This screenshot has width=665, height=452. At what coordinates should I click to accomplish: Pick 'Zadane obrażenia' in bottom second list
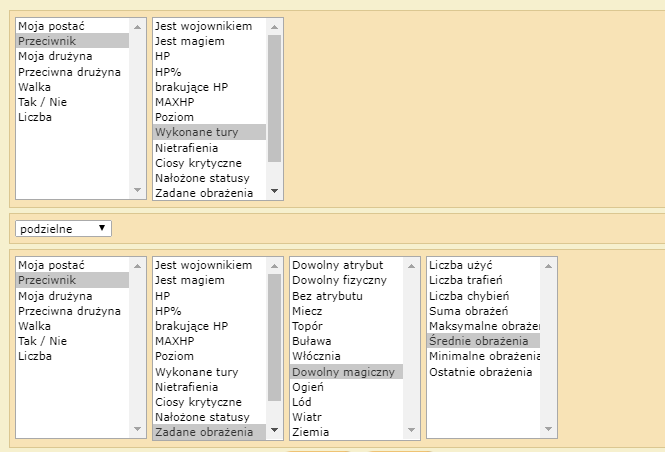210,432
